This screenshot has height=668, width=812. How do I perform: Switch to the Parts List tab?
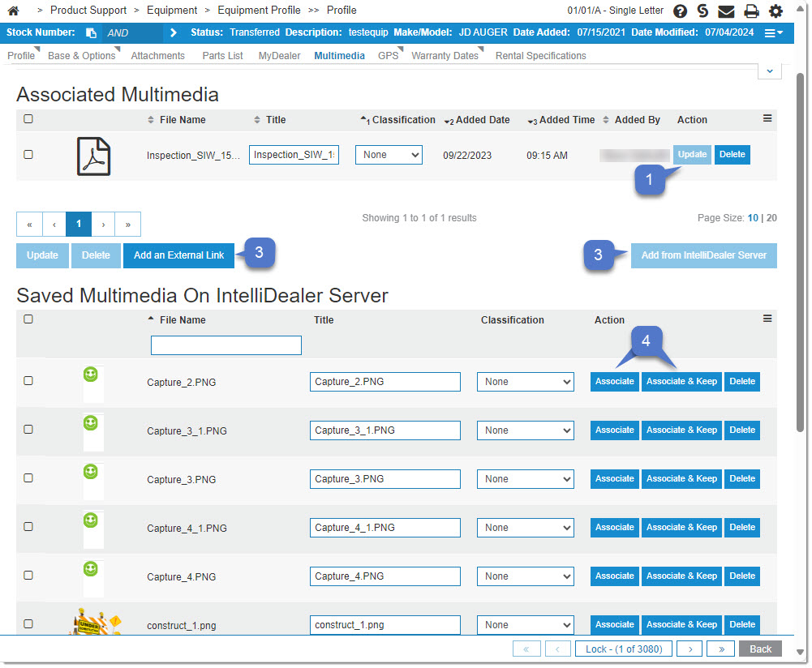pos(222,56)
